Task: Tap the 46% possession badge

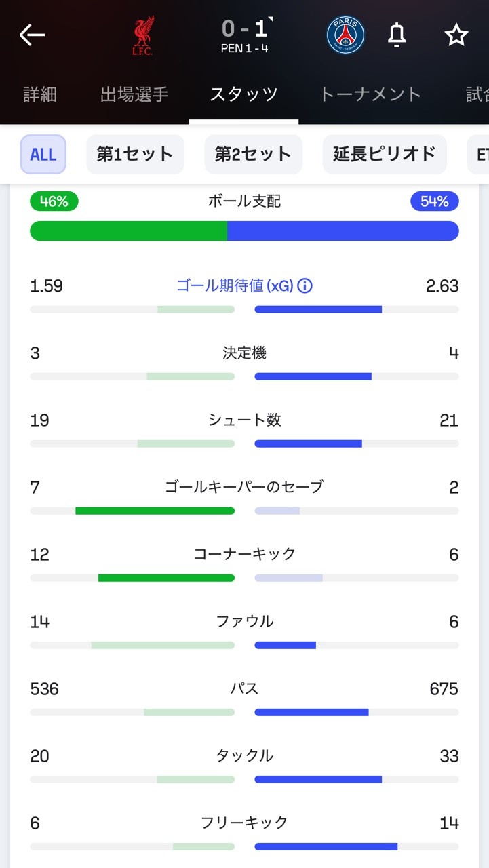Action: click(x=54, y=201)
